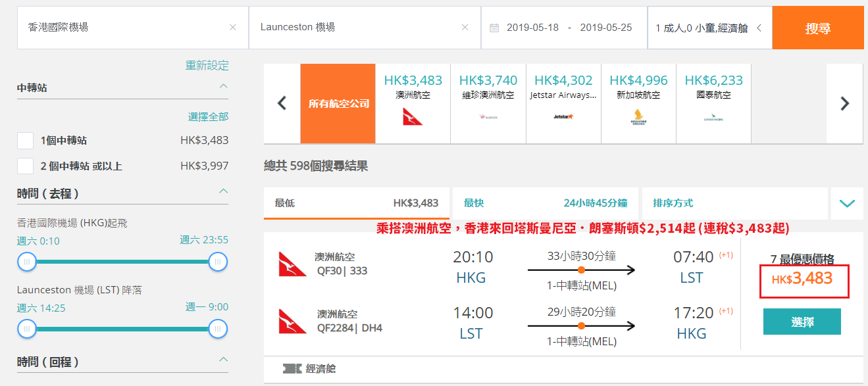868x386 pixels.
Task: Click left handle of LST arrival time slider
Action: (27, 328)
